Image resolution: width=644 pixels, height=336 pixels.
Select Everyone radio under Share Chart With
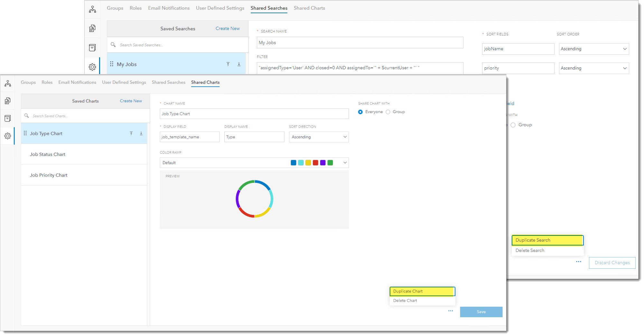pyautogui.click(x=360, y=112)
